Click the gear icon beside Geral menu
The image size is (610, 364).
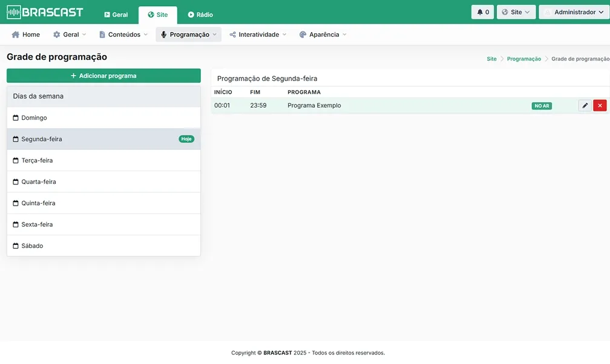pyautogui.click(x=57, y=34)
